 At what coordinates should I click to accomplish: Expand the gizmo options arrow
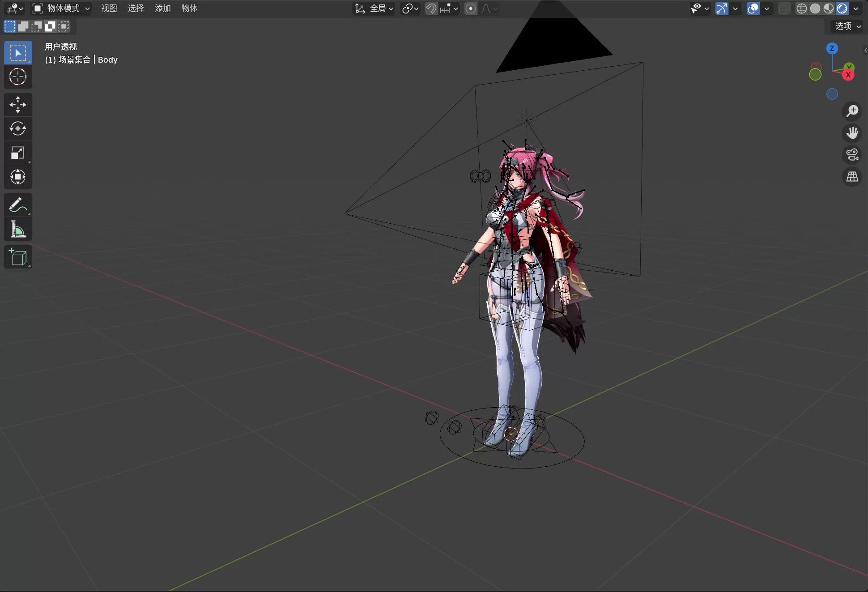tap(735, 8)
